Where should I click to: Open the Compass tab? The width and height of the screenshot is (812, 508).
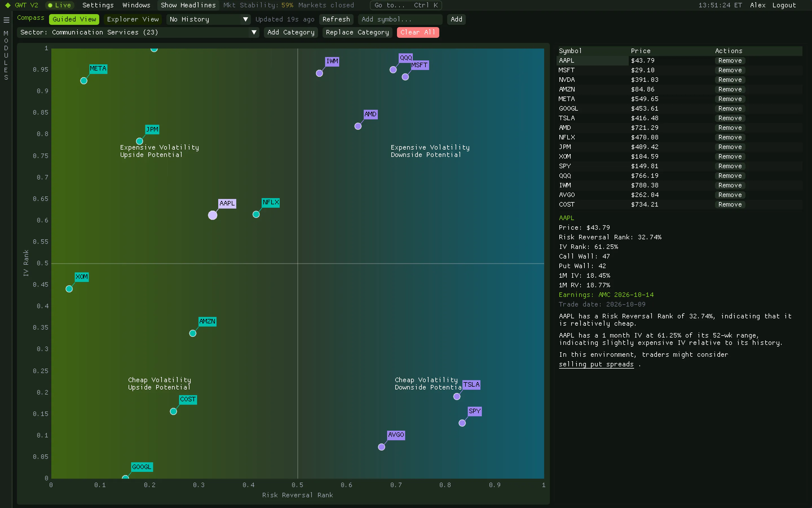coord(30,18)
